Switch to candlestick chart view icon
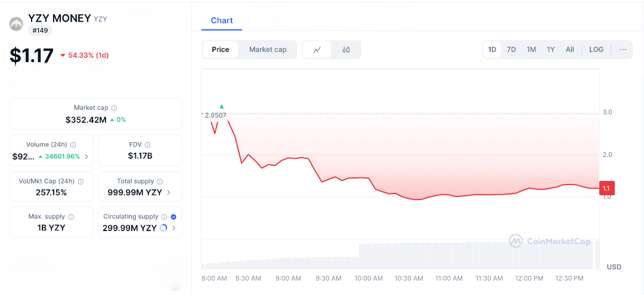644x295 pixels. click(x=346, y=50)
